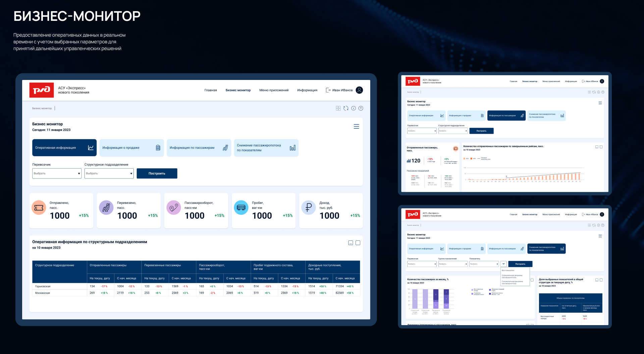Click the ticket icon on the Отправлено card
The height and width of the screenshot is (354, 644).
pyautogui.click(x=39, y=208)
